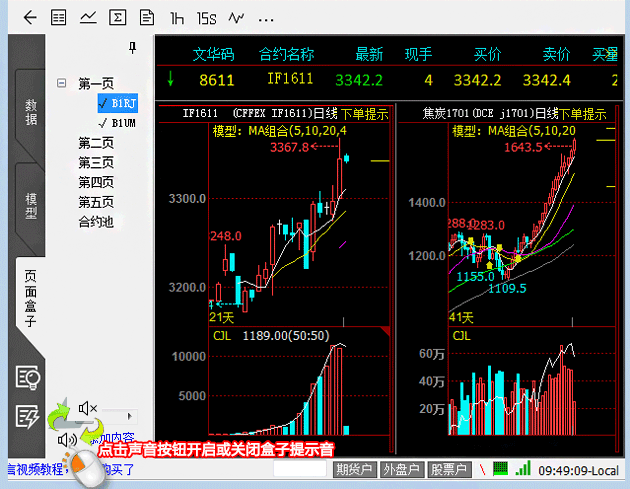Viewport: 630px width, 489px height.
Task: Select the line chart toolbar icon
Action: coord(89,17)
